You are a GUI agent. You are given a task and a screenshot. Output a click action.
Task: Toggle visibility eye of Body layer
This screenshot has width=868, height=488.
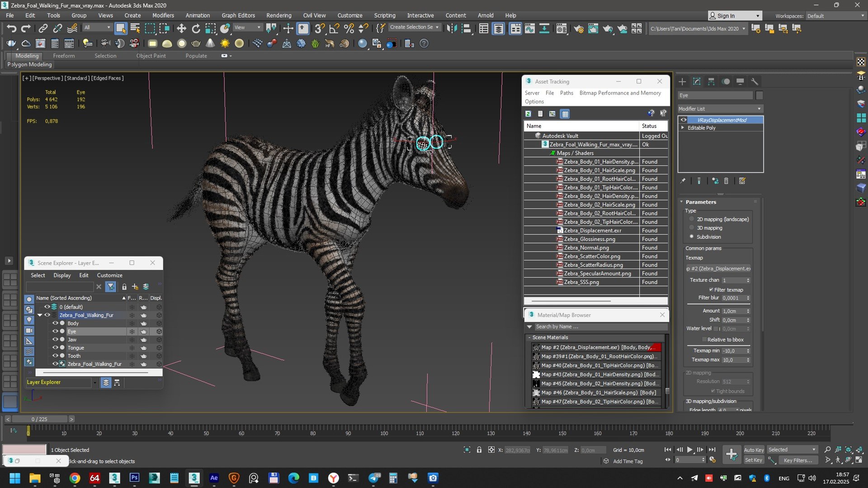pos(55,323)
